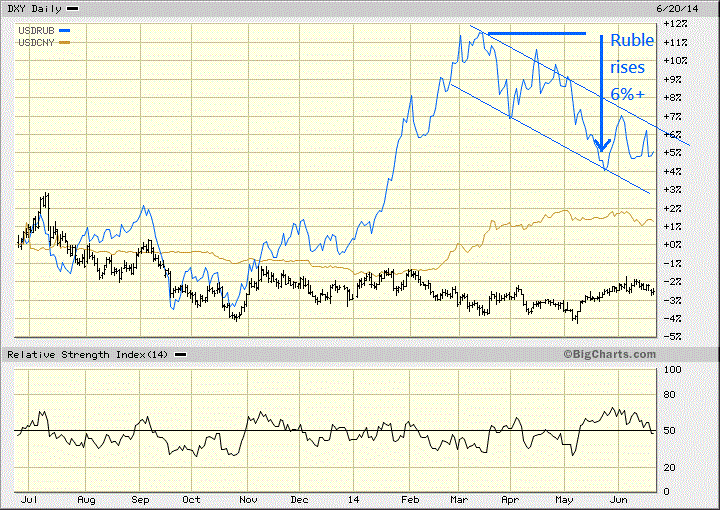
Task: Click the 'Ruble rises 6%+' annotation text
Action: (x=632, y=67)
